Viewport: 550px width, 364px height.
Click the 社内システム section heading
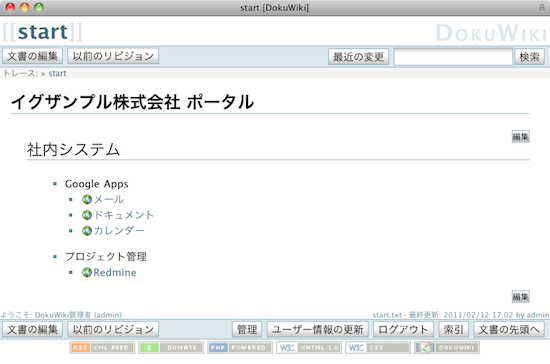point(73,150)
